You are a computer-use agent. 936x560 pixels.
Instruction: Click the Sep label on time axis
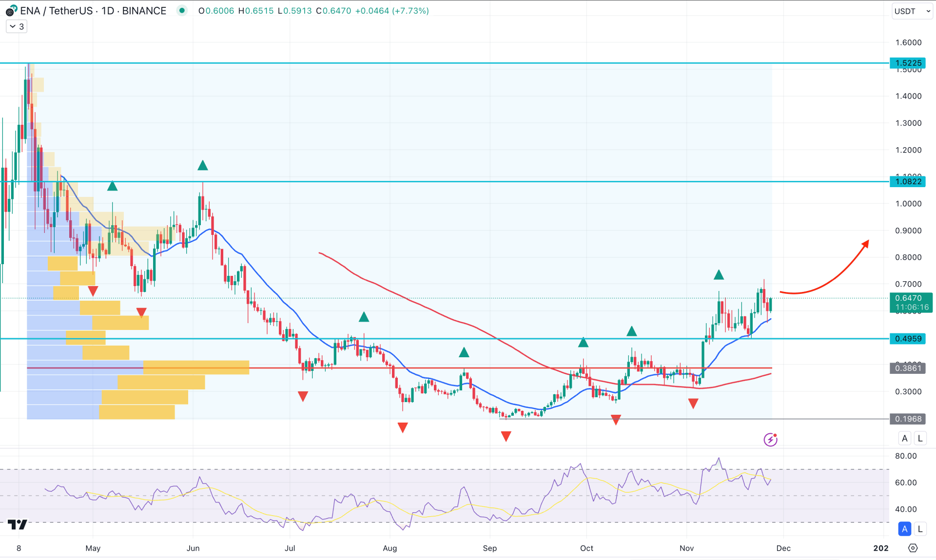coord(490,548)
